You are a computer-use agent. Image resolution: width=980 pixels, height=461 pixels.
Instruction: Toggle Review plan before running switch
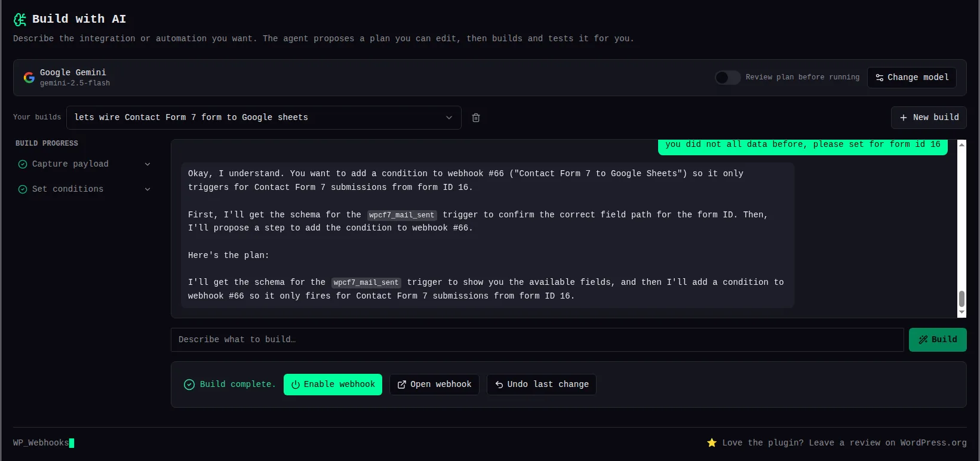[727, 78]
